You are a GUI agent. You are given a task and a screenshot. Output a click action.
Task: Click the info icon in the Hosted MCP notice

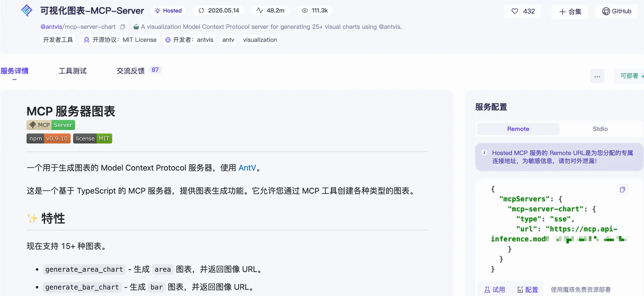point(484,153)
